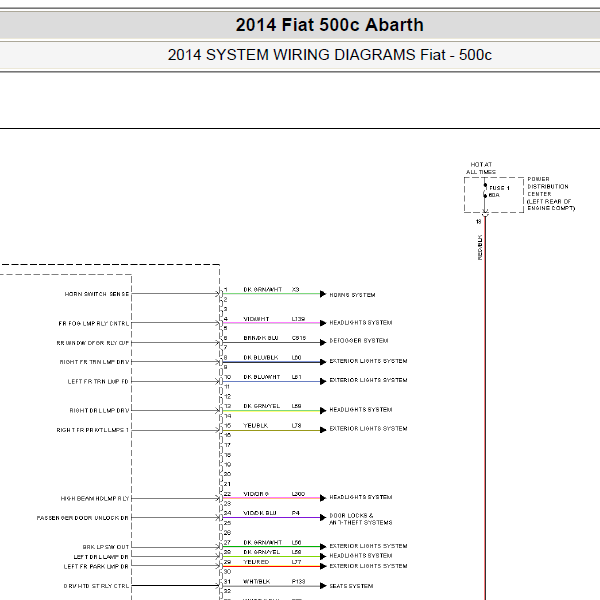Click 'DK BLU/WHT' wire color at pin 10
The width and height of the screenshot is (600, 600).
click(261, 377)
